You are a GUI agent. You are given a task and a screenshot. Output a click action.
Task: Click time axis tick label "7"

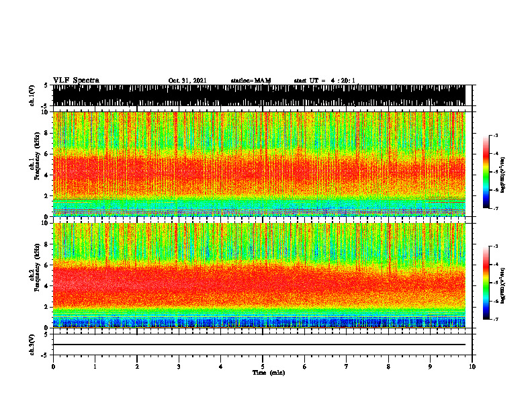[347, 367]
